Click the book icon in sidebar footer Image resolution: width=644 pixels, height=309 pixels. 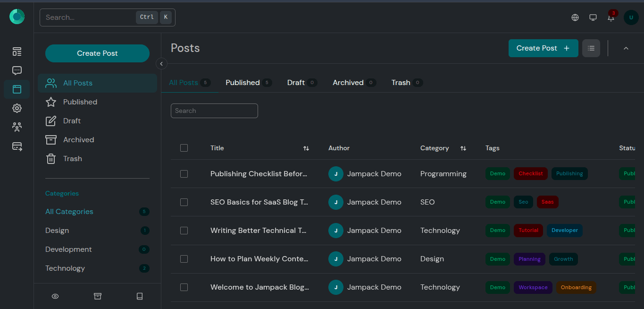(x=140, y=296)
